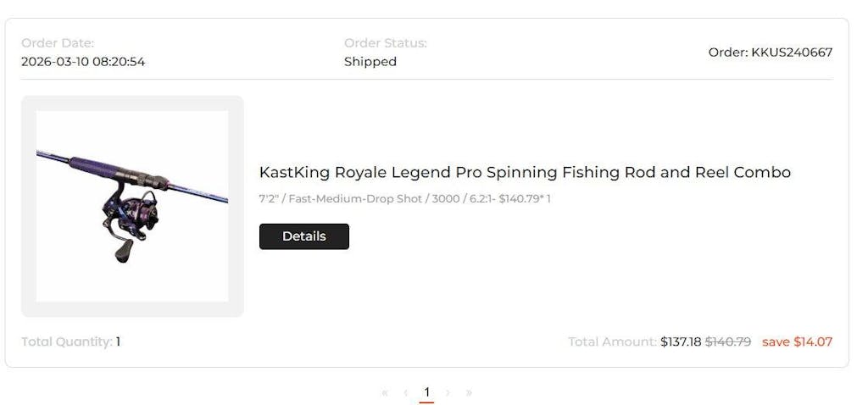The image size is (868, 405).
Task: Select page 1 in pagination
Action: pos(426,391)
